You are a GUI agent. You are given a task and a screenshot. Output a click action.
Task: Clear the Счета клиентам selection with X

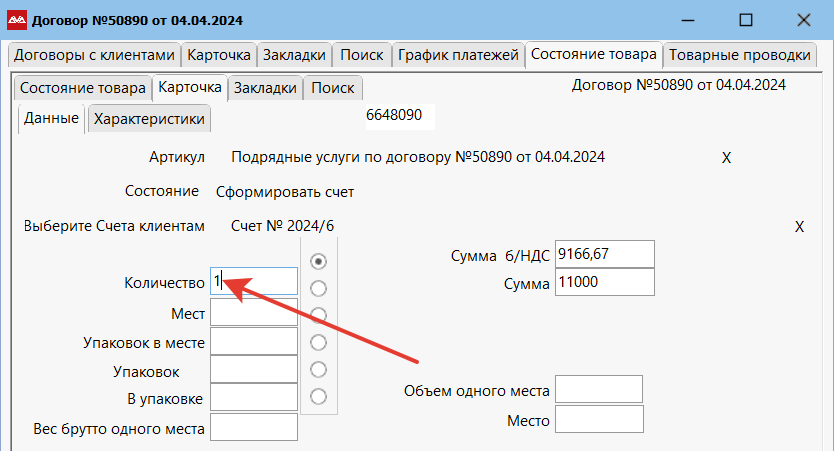799,227
